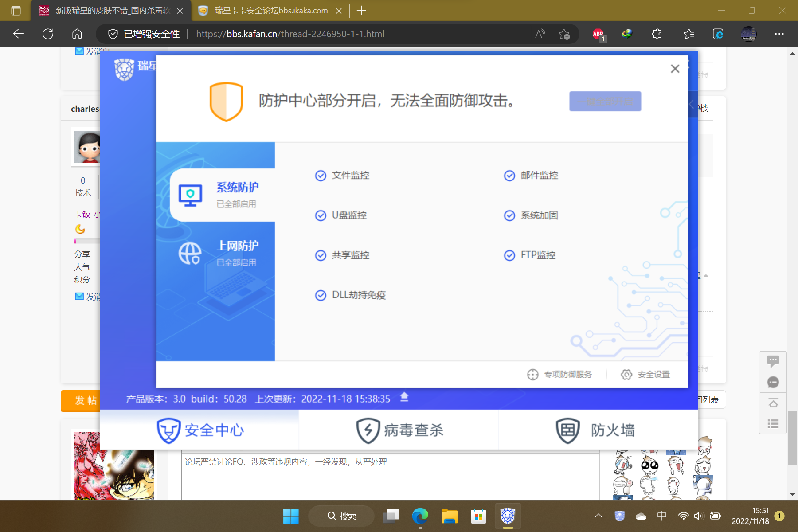Reload the current page
This screenshot has height=532, width=798.
pos(48,34)
